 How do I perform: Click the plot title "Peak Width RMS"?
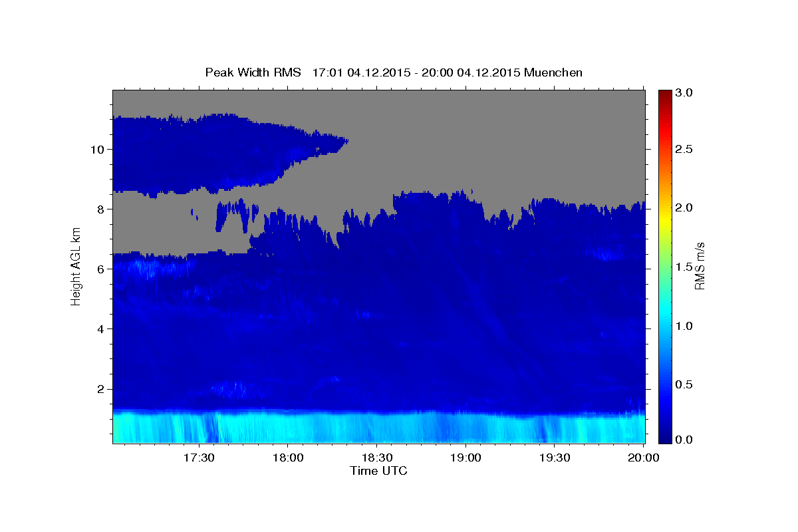pyautogui.click(x=253, y=72)
